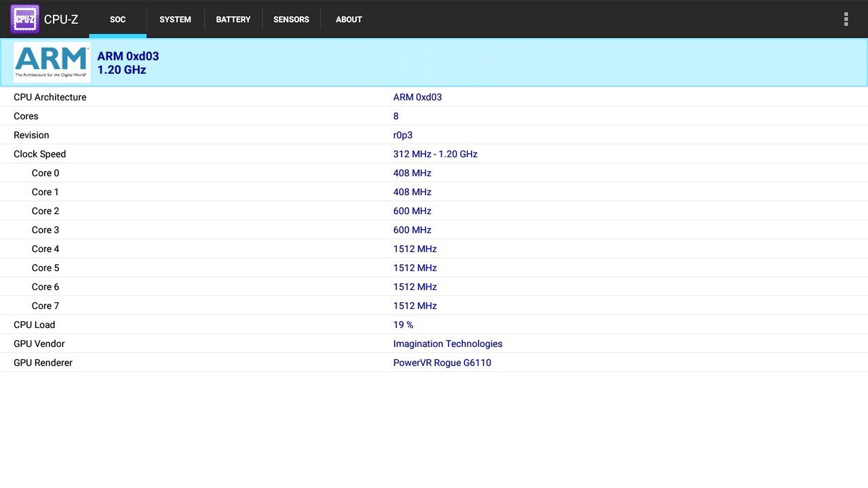Select the 'Cores' row label

26,116
